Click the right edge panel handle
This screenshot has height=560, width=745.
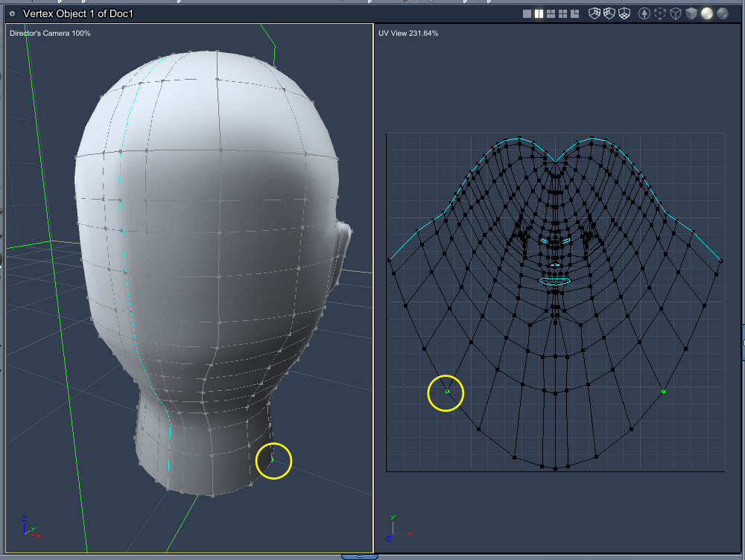pyautogui.click(x=743, y=342)
